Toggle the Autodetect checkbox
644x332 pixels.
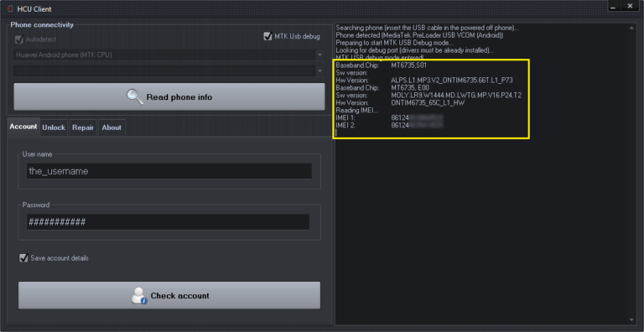[x=19, y=39]
